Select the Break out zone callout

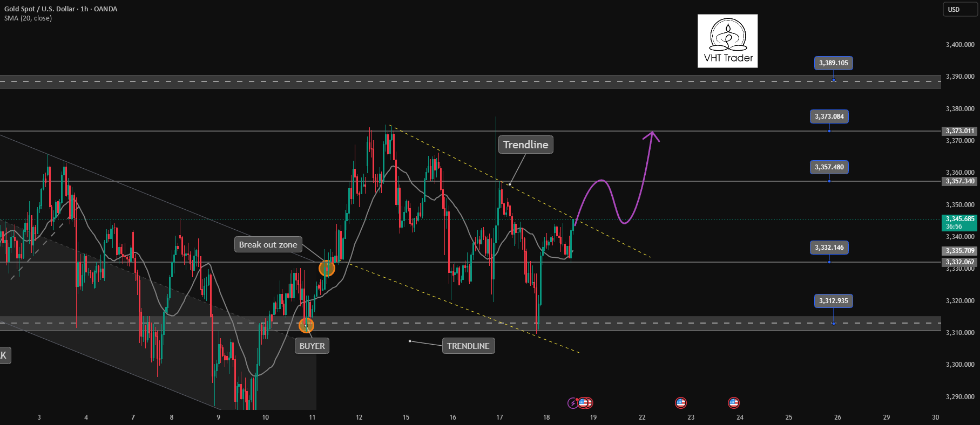268,245
